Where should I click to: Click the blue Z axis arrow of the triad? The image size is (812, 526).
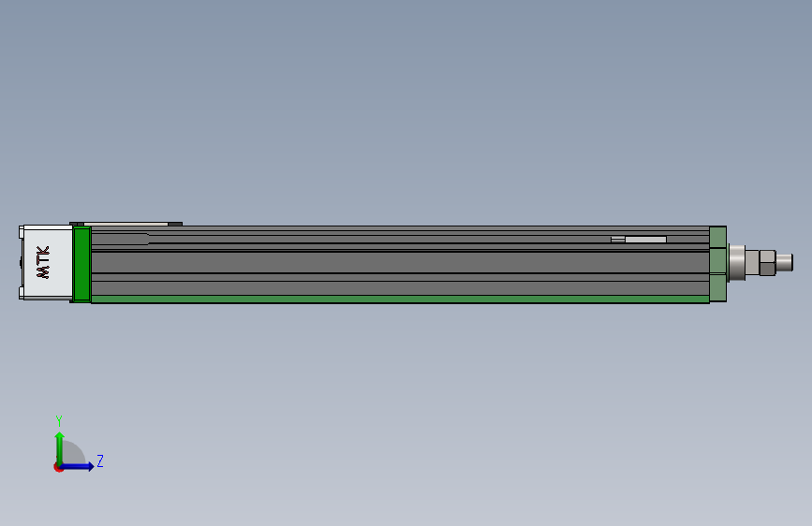(x=78, y=466)
